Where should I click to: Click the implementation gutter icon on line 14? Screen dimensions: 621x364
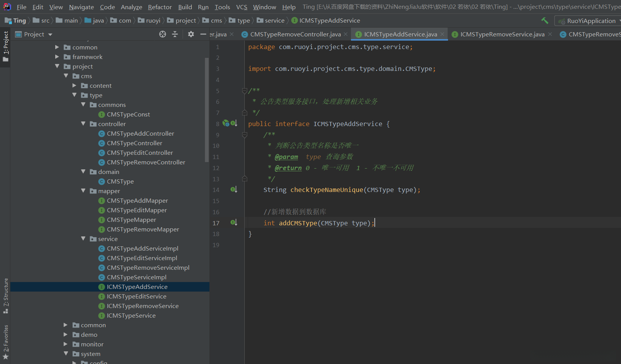pos(234,190)
